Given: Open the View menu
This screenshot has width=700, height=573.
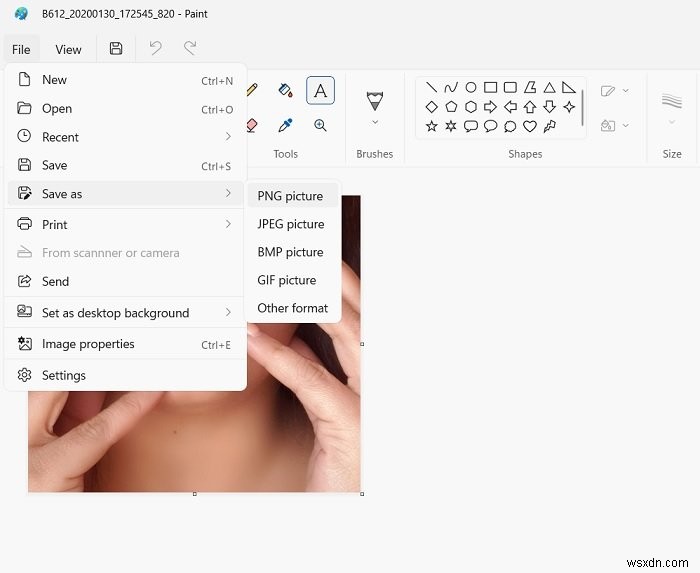Looking at the screenshot, I should [68, 49].
